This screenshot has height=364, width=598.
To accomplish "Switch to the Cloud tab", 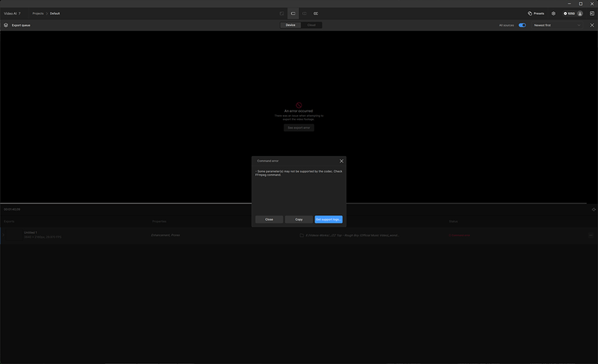I will click(x=311, y=25).
